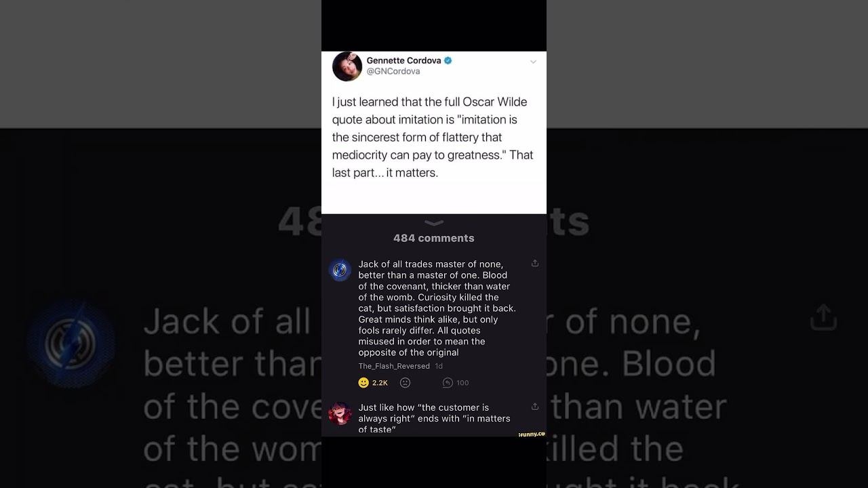The image size is (868, 488).
Task: Click the Oscar Wilde tweet text
Action: (433, 137)
